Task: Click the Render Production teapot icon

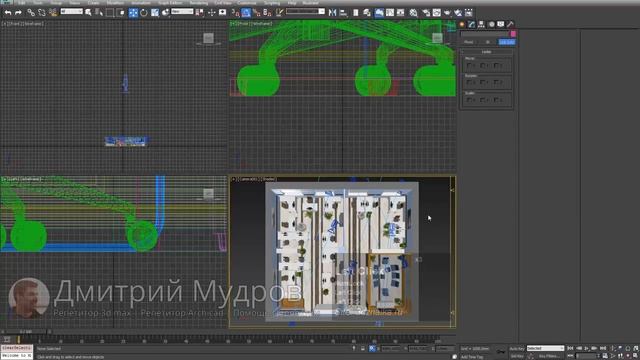Action: click(x=447, y=13)
